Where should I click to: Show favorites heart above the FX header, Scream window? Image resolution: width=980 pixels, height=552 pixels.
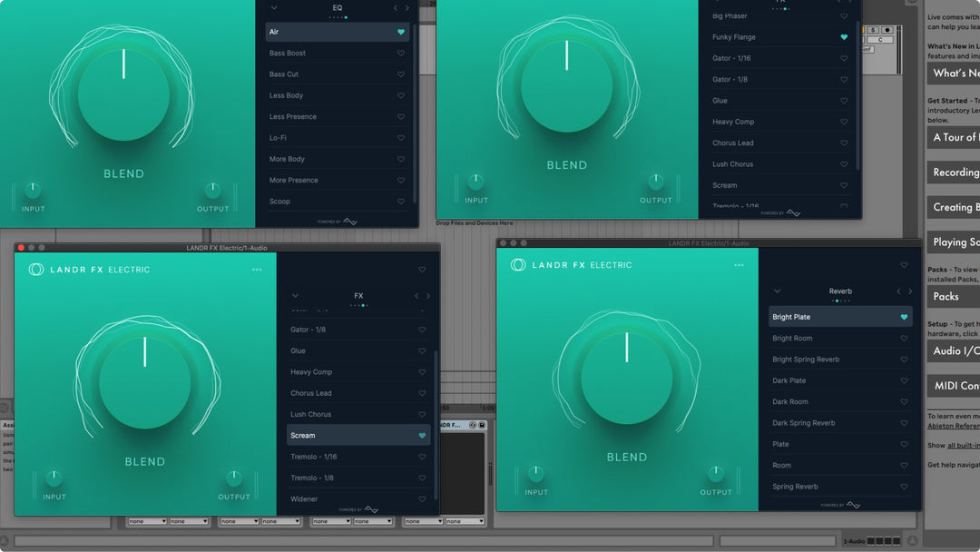(x=422, y=270)
